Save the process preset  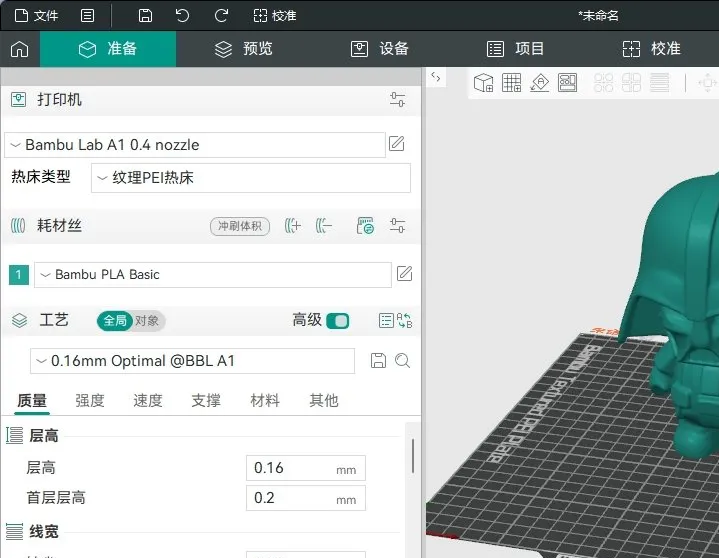pyautogui.click(x=378, y=361)
